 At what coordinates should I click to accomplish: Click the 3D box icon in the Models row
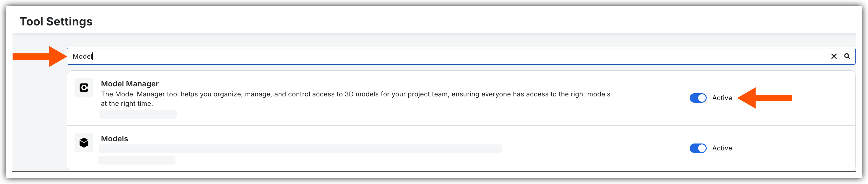84,142
